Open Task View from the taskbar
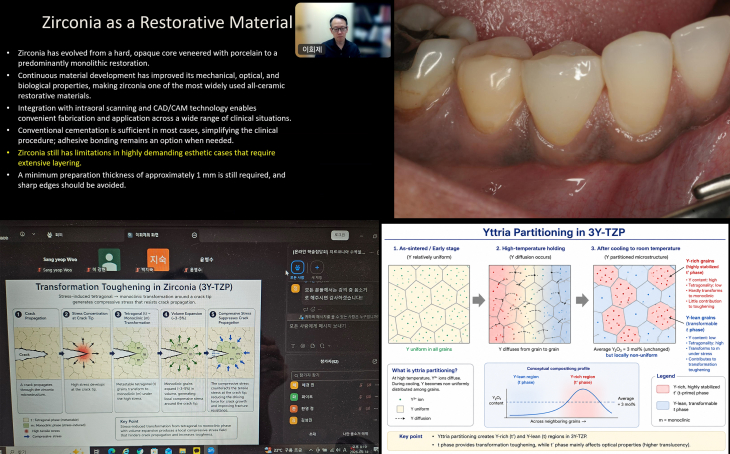 coord(97,451)
